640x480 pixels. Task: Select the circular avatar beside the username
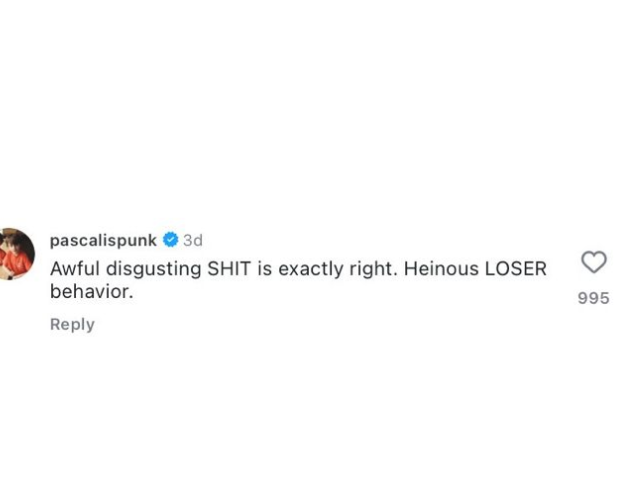click(x=17, y=254)
